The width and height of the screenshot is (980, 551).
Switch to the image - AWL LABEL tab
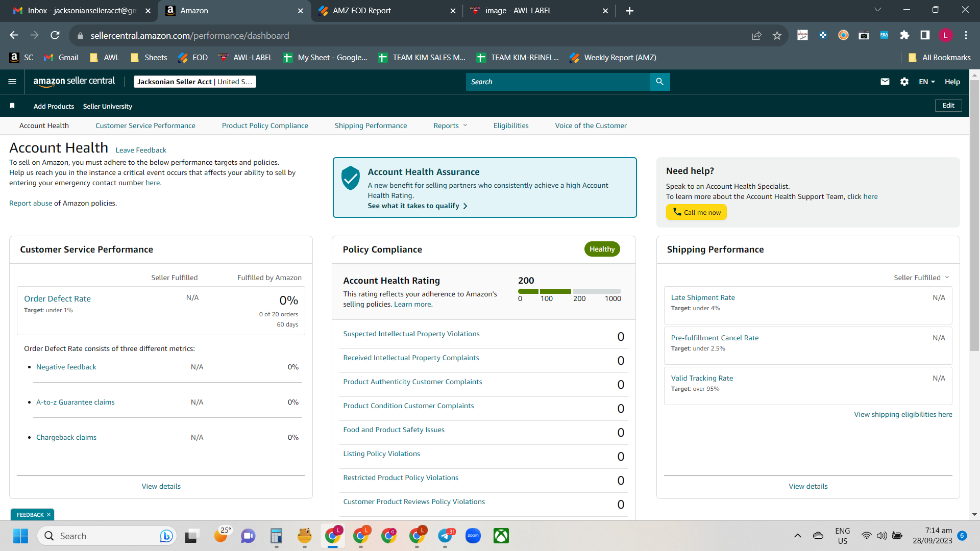tap(538, 11)
